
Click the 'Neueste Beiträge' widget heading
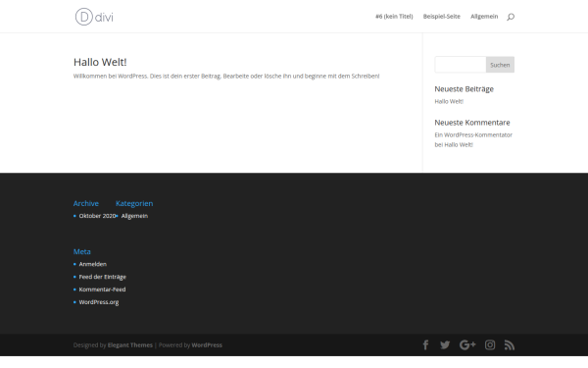pos(464,89)
